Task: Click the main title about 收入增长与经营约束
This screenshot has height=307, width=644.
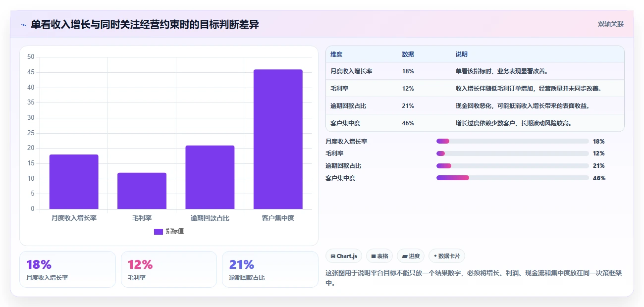Action: point(145,24)
